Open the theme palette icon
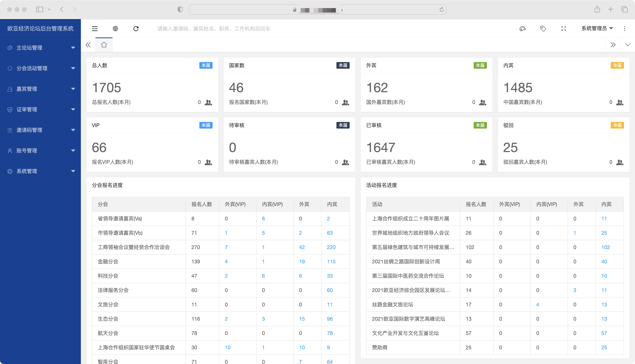 pyautogui.click(x=522, y=28)
